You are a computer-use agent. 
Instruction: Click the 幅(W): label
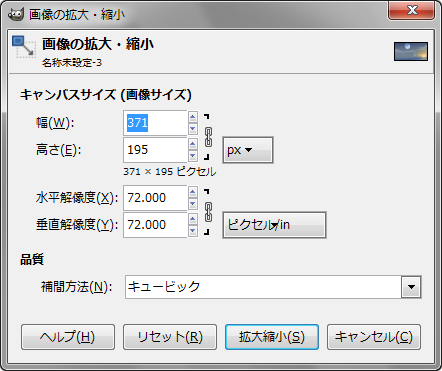point(55,123)
